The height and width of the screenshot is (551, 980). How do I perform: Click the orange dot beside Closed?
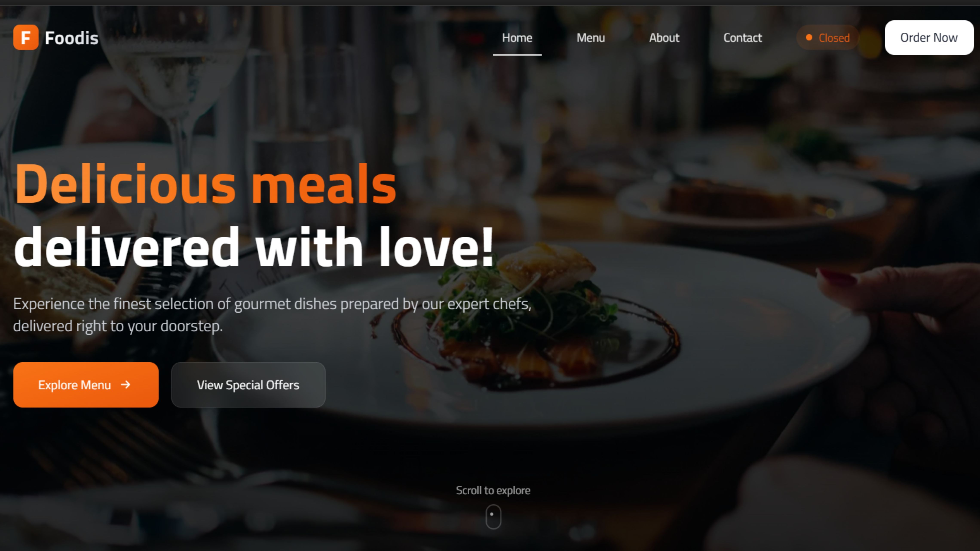point(809,37)
